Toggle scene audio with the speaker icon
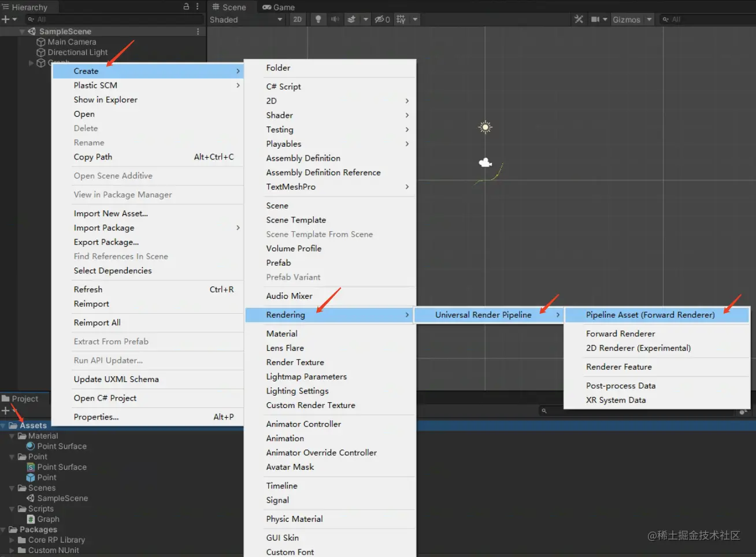Image resolution: width=756 pixels, height=557 pixels. (x=335, y=20)
